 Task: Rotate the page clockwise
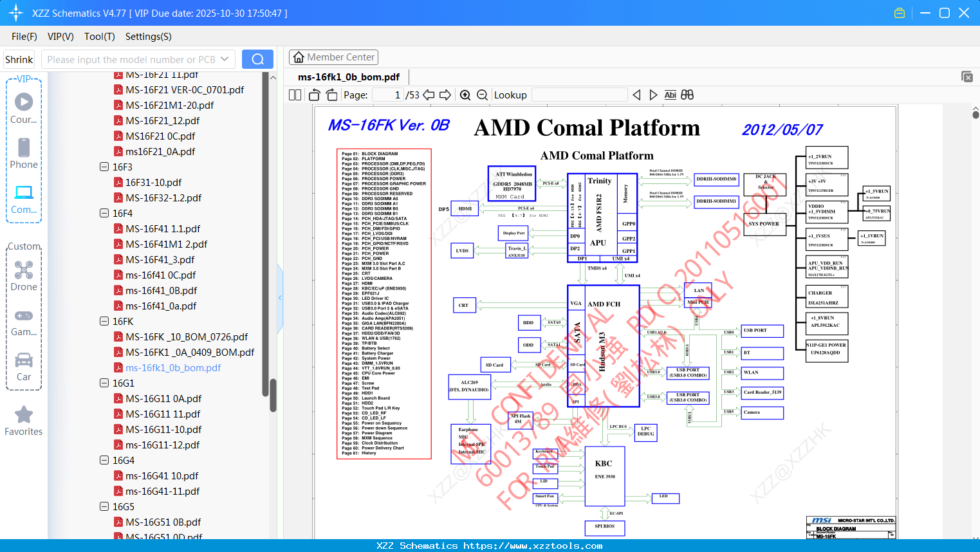(x=331, y=95)
